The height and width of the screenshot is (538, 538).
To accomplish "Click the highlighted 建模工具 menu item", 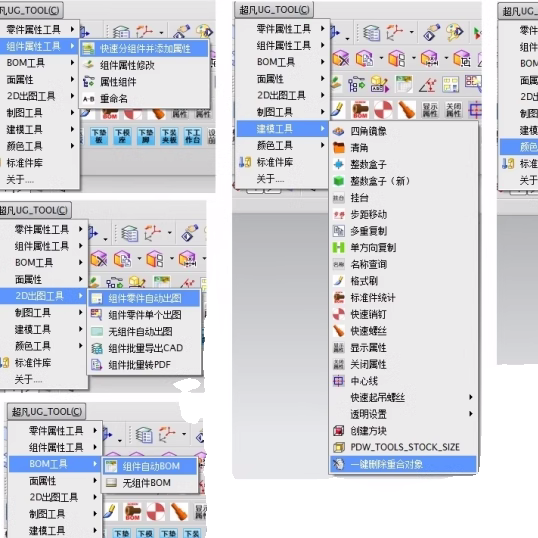I will [x=282, y=129].
